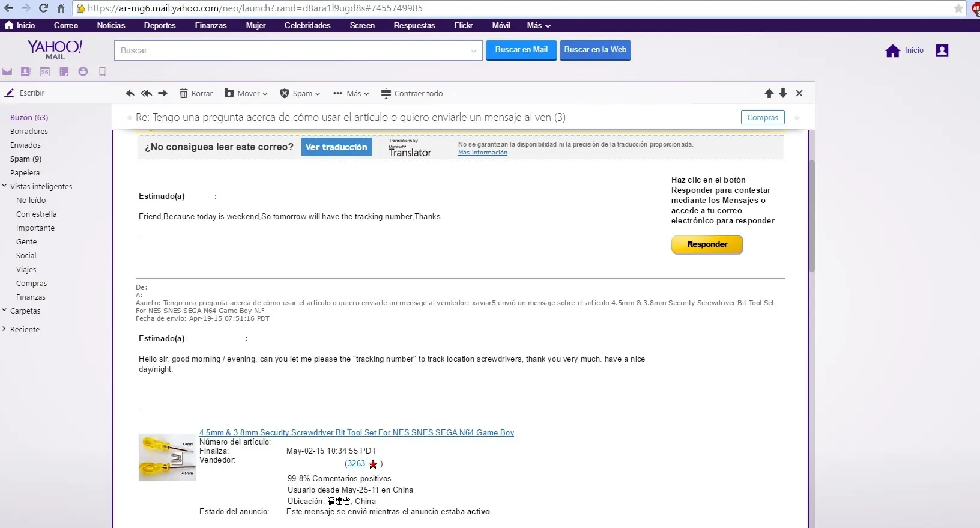
Task: Open Respuestas in the navigation bar
Action: [414, 25]
